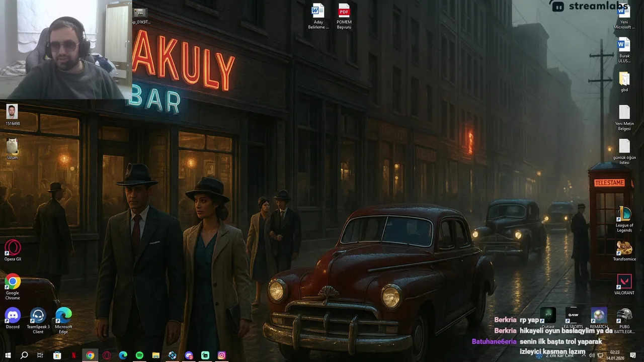Select the TeamSpeak 3 Client shortcut

coord(38,321)
